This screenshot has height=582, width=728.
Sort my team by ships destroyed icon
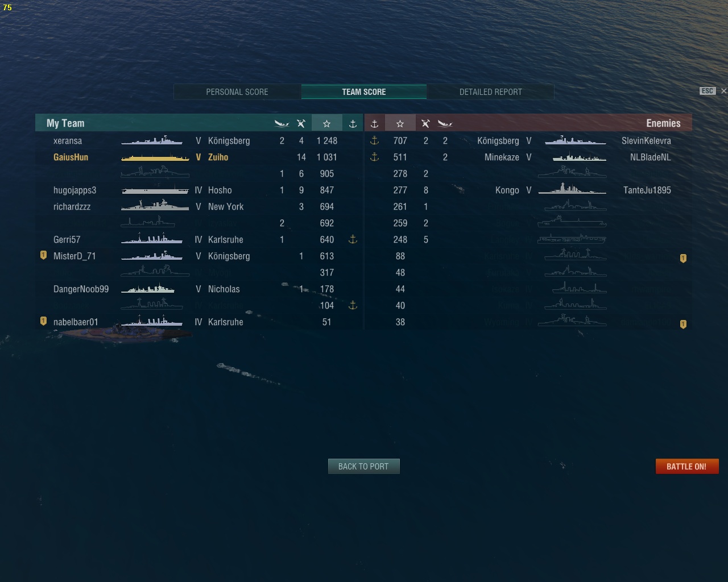coord(301,123)
